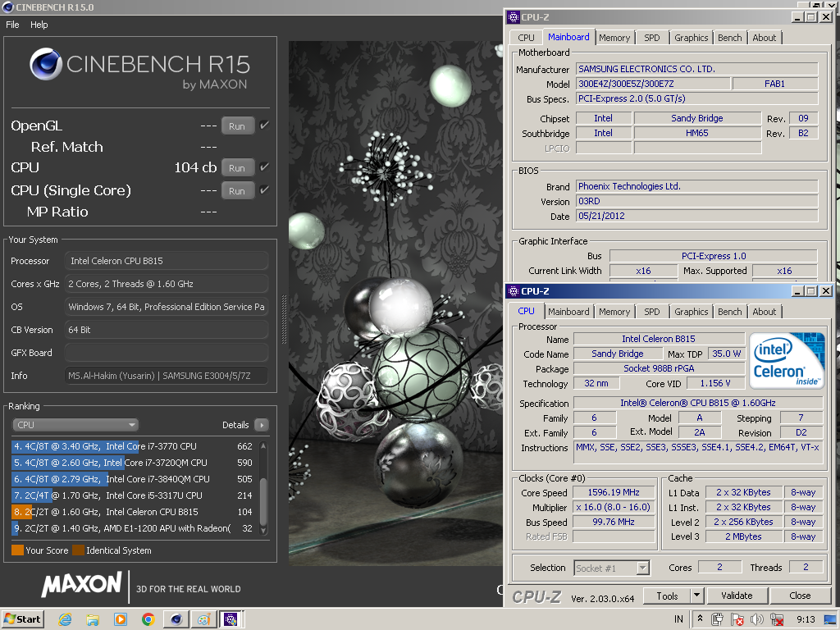Open Bench tab in upper CPU-Z window
Image resolution: width=840 pixels, height=630 pixels.
click(x=729, y=38)
